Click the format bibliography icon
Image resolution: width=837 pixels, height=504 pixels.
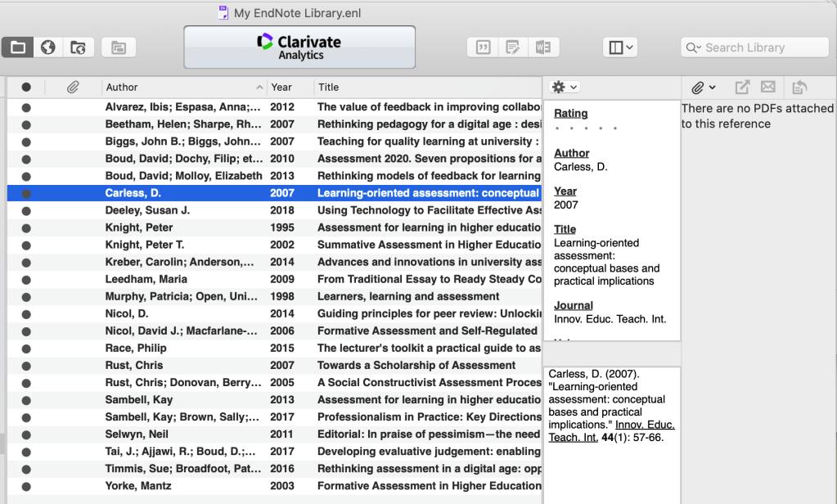click(513, 47)
